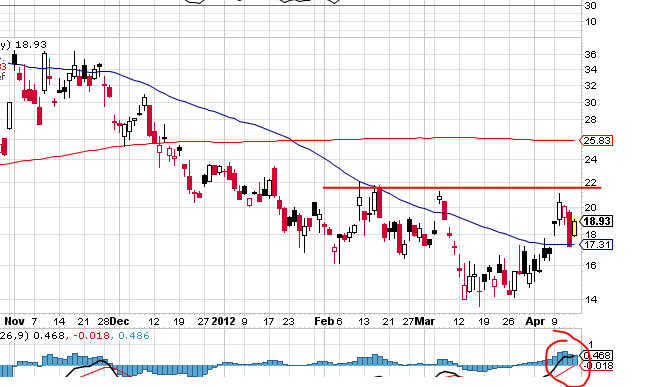Select the 2012 year label on date axis
This screenshot has height=387, width=669.
(224, 321)
